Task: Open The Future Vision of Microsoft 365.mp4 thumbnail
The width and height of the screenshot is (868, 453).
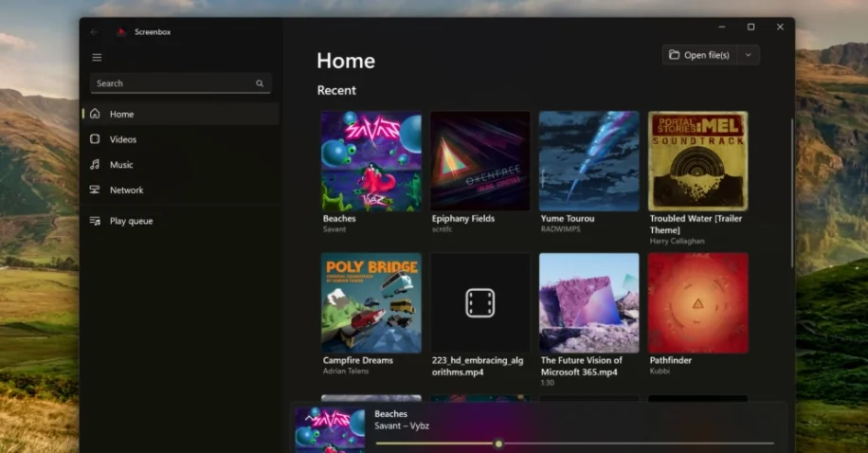Action: tap(589, 303)
